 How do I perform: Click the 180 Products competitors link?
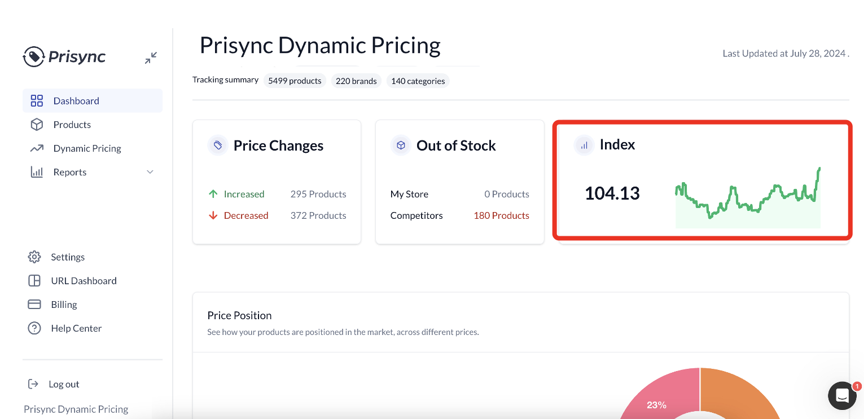[501, 215]
